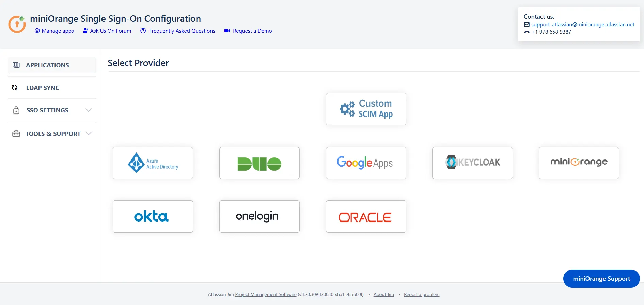Open Frequently Asked Questions link

coord(182,31)
